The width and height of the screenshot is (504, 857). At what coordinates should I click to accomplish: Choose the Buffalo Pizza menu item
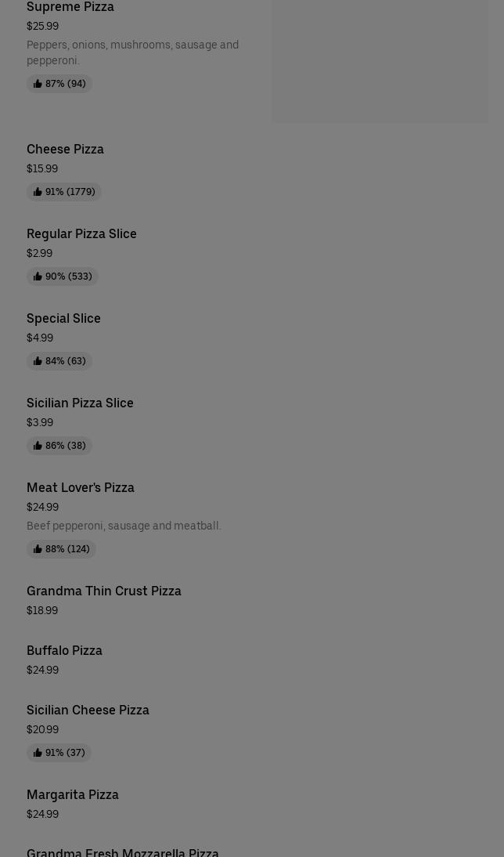pos(64,650)
